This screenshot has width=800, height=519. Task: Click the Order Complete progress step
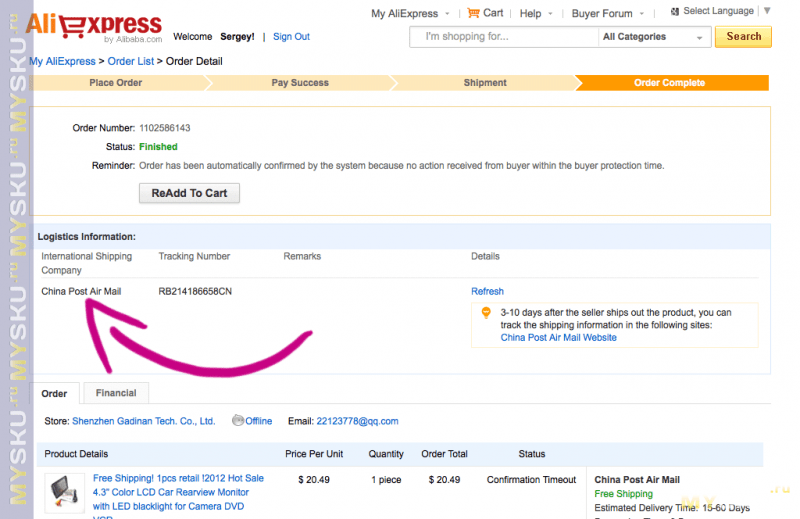[669, 83]
